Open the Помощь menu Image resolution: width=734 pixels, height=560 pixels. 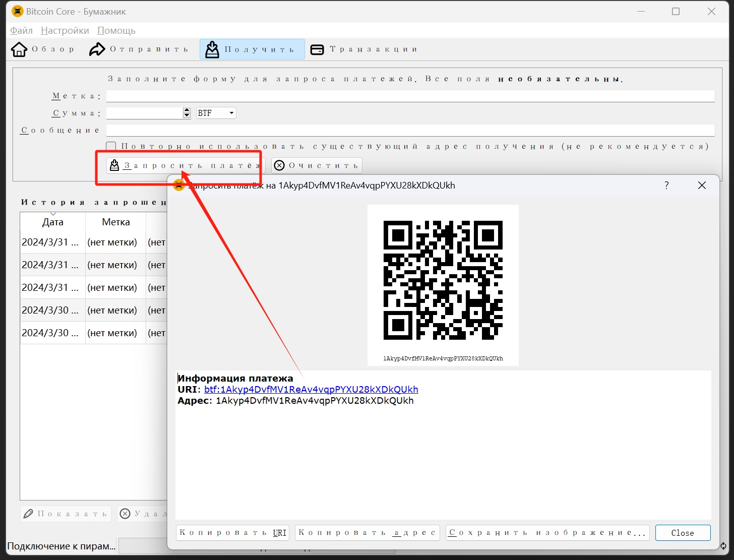(x=116, y=30)
